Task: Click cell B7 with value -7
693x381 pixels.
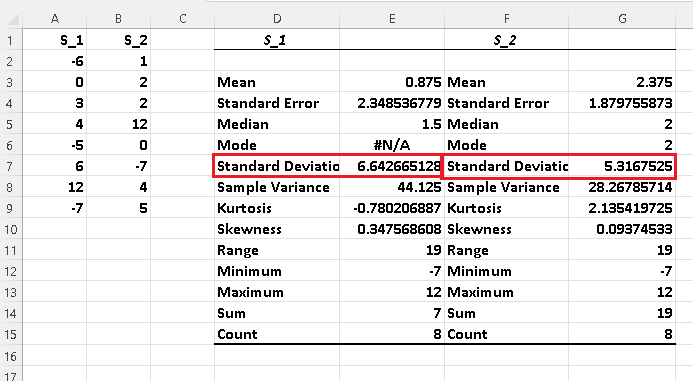Action: point(118,167)
